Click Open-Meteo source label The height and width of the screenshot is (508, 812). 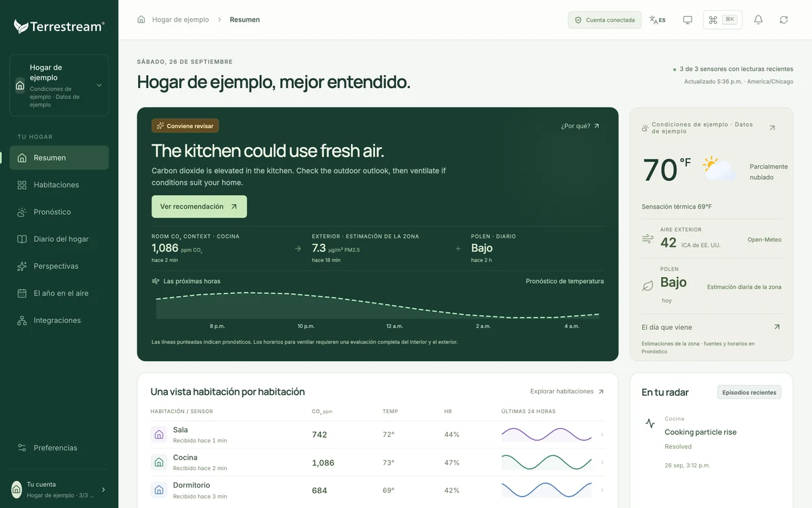[765, 240]
